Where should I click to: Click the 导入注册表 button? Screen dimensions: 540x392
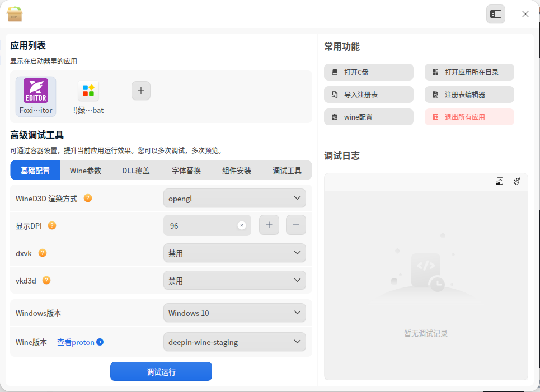[369, 95]
